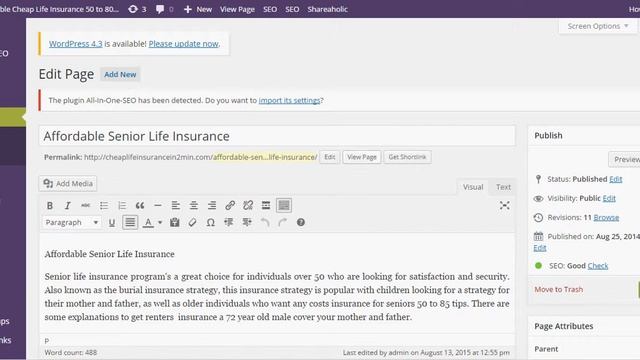Underline the selected text
Image resolution: width=640 pixels, height=360 pixels.
[111, 222]
